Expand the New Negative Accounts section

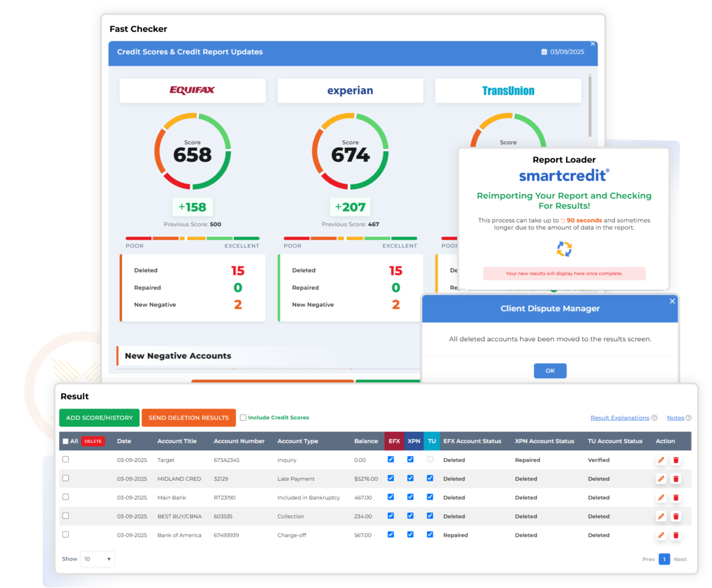pos(178,356)
